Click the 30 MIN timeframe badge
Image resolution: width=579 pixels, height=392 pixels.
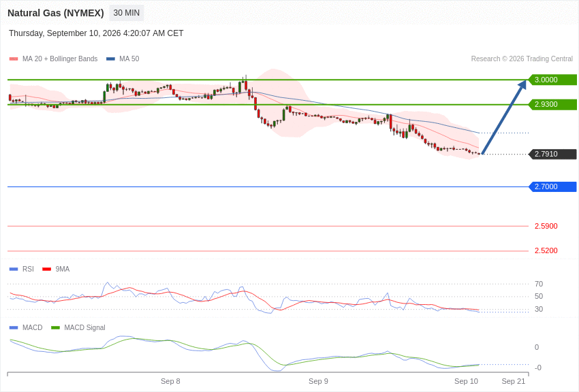coord(126,13)
